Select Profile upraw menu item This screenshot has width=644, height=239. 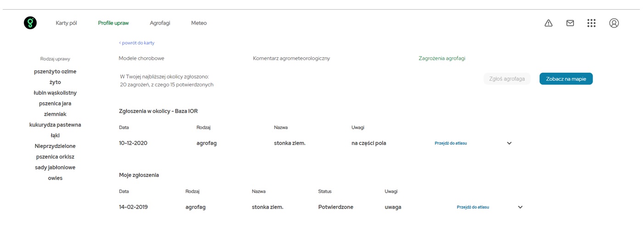click(113, 23)
